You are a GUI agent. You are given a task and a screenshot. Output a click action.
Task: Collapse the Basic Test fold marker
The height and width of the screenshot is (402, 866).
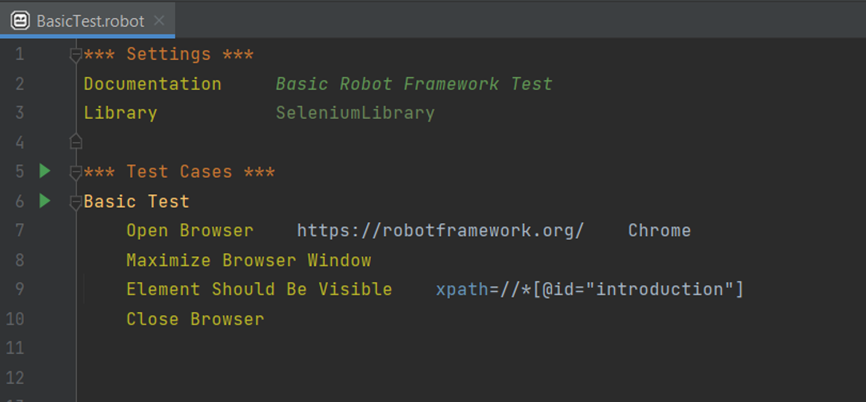pos(76,202)
